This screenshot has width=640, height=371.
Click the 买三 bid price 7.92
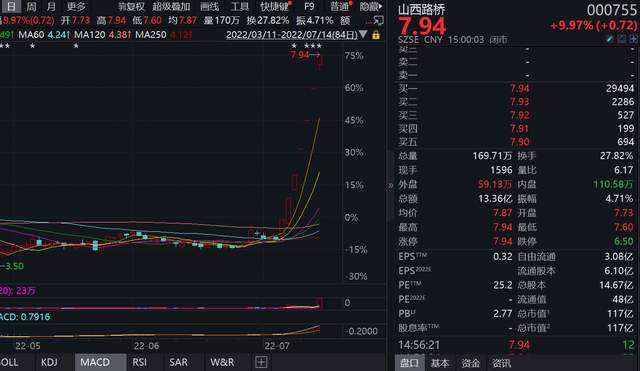point(520,115)
